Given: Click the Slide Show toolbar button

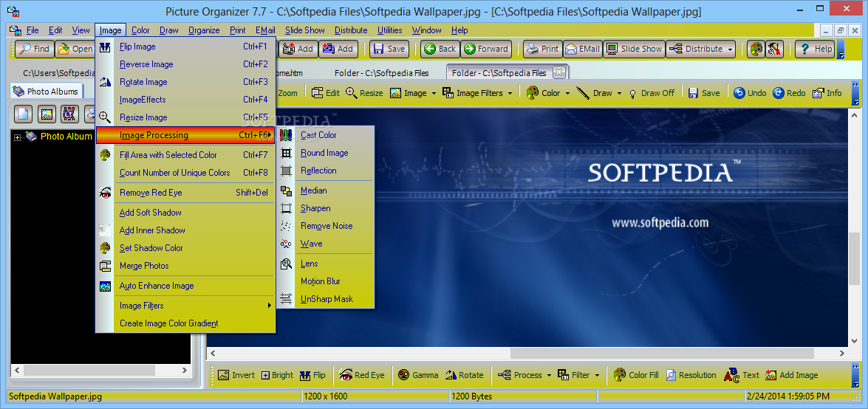Looking at the screenshot, I should (x=635, y=49).
